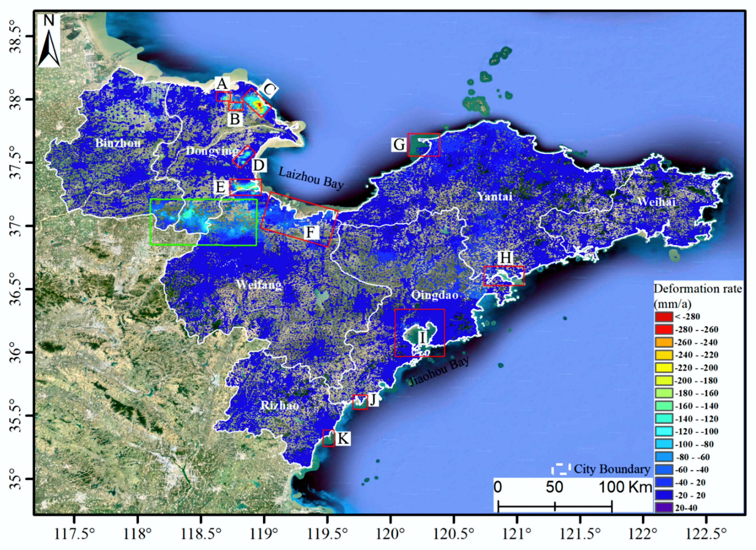Click the Binzhou city label
The width and height of the screenshot is (756, 550).
tap(118, 143)
